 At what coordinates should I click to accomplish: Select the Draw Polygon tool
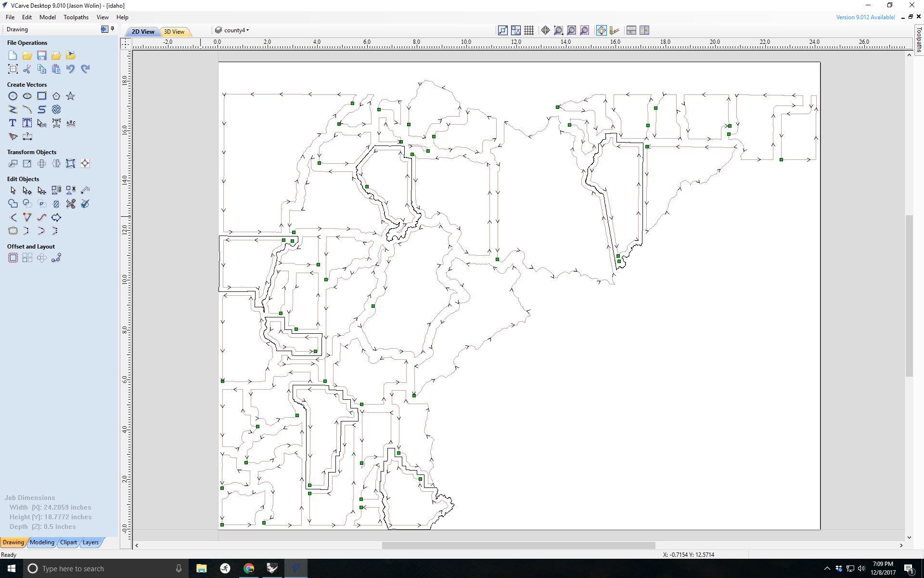(56, 96)
